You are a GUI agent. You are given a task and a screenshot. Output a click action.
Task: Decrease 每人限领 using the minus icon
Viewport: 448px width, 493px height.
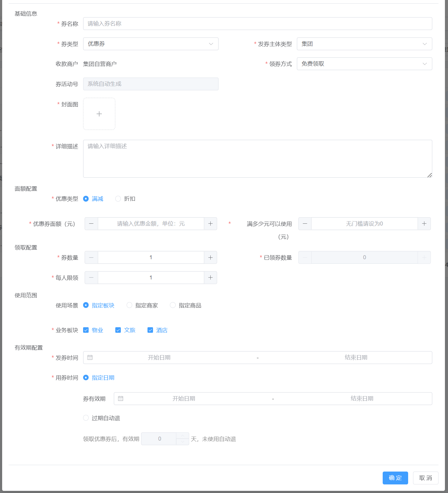[x=91, y=278]
